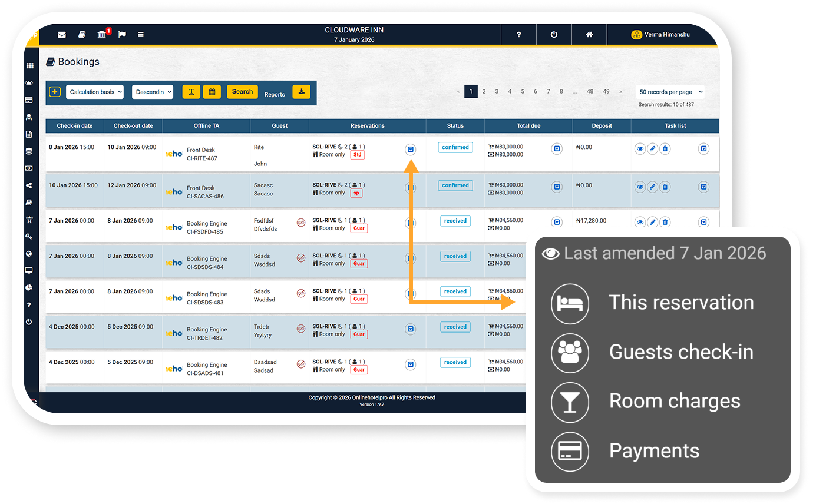The height and width of the screenshot is (504, 826).
Task: Open the calendar date filter button
Action: pos(212,92)
